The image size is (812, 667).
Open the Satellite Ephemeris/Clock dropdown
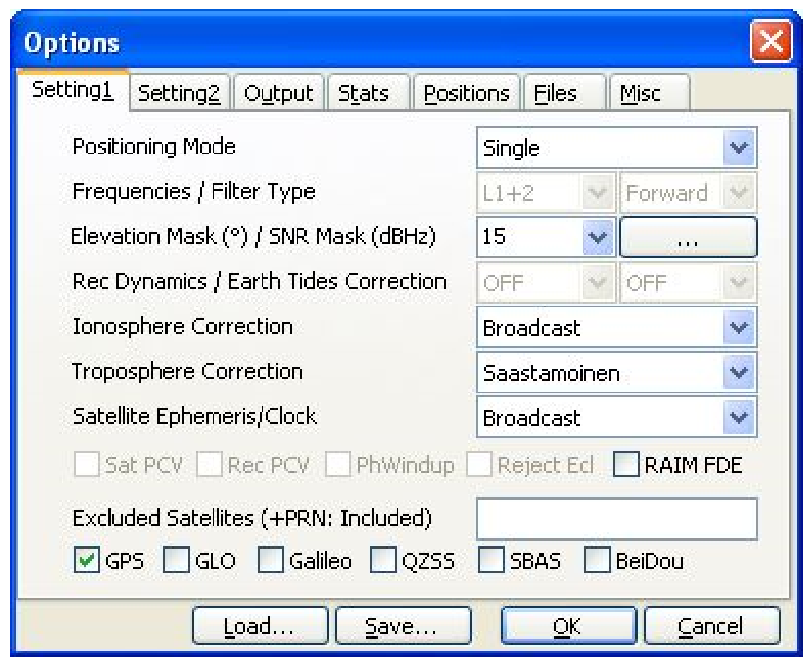(x=737, y=418)
